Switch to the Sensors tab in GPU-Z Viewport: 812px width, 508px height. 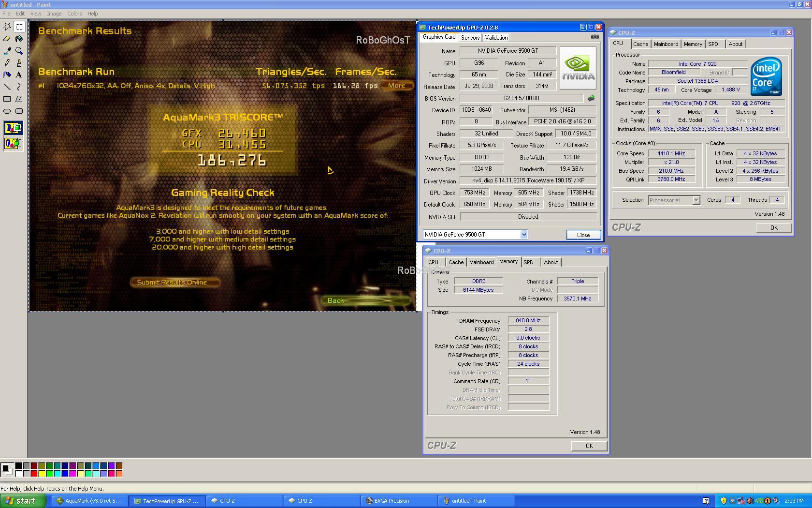click(x=470, y=37)
